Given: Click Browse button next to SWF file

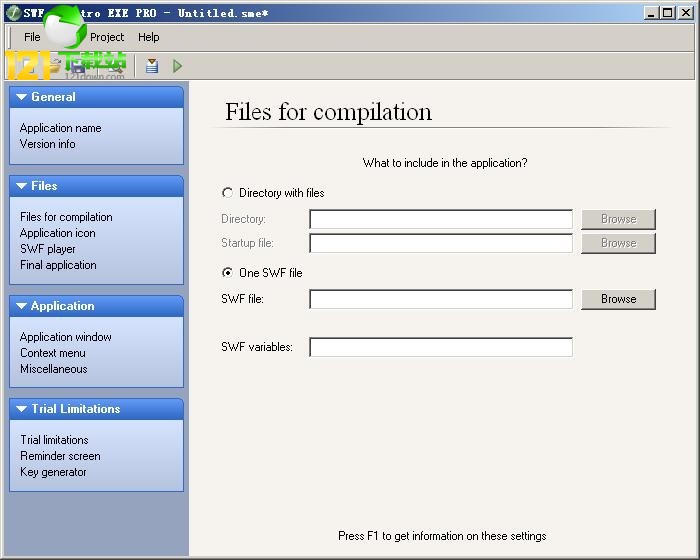Looking at the screenshot, I should [618, 299].
